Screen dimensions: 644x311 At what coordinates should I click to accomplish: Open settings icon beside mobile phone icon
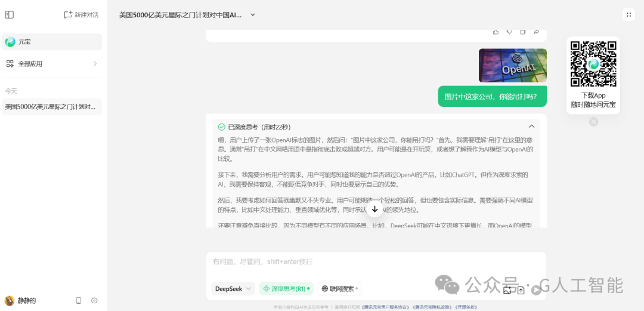click(x=94, y=301)
